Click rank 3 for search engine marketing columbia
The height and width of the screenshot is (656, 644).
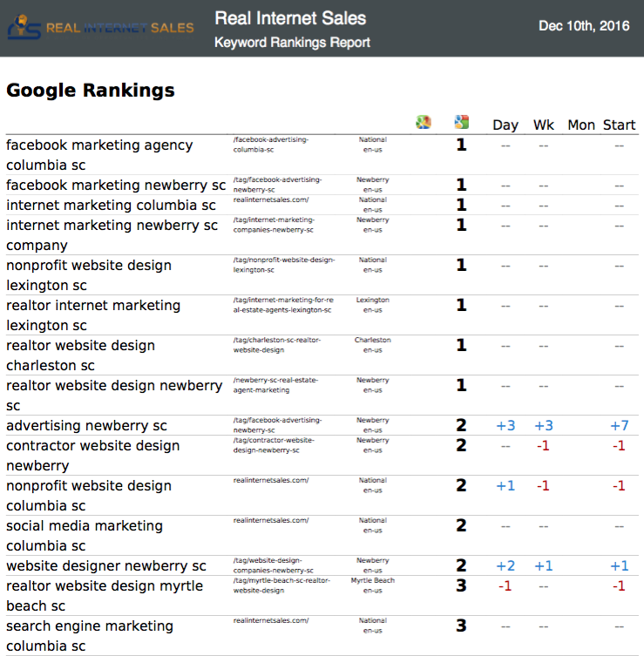(461, 626)
